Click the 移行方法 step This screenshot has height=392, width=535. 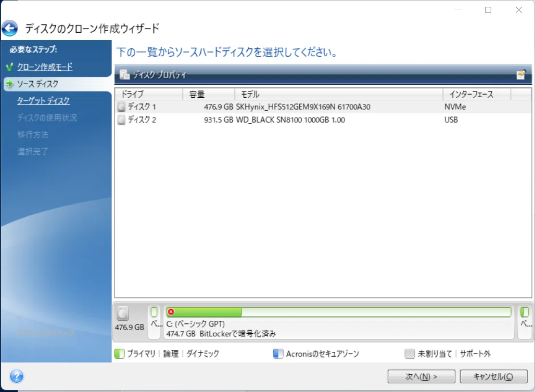pyautogui.click(x=33, y=134)
